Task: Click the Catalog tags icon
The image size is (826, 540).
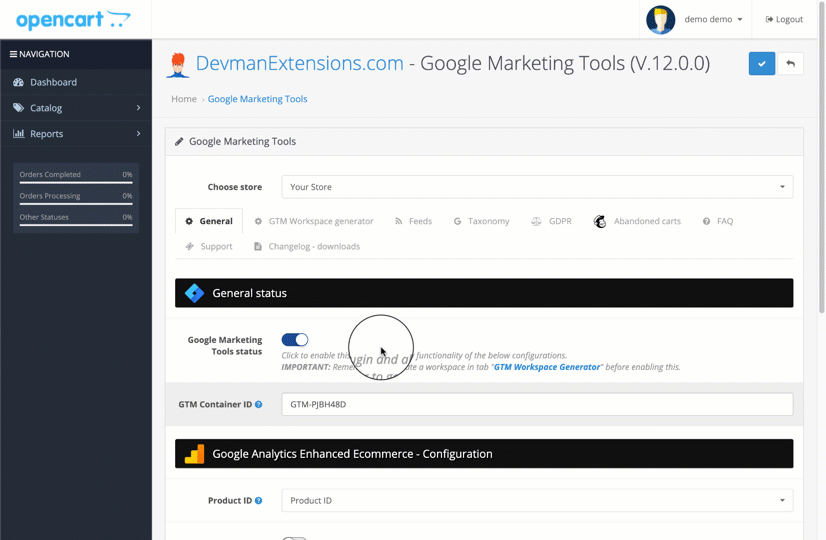Action: point(18,108)
